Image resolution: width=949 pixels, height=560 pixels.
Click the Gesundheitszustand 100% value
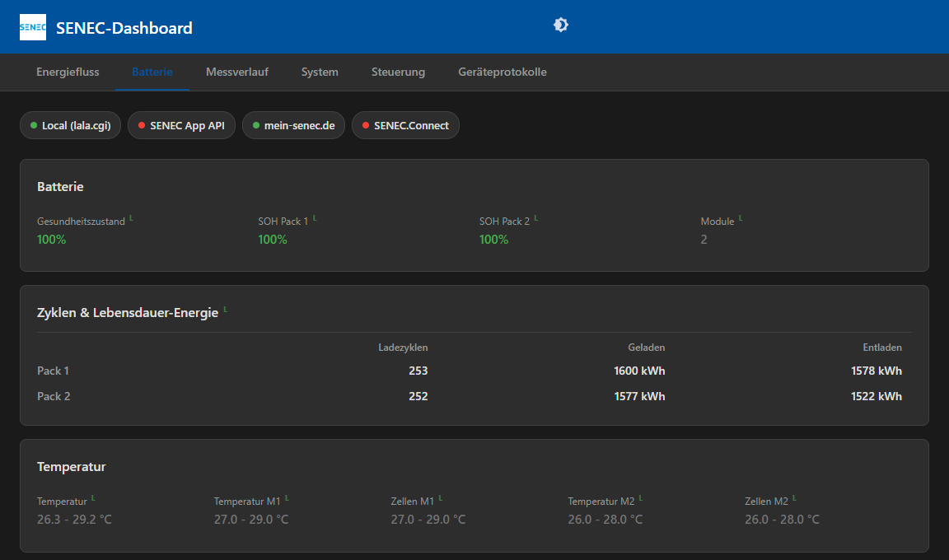pos(51,240)
